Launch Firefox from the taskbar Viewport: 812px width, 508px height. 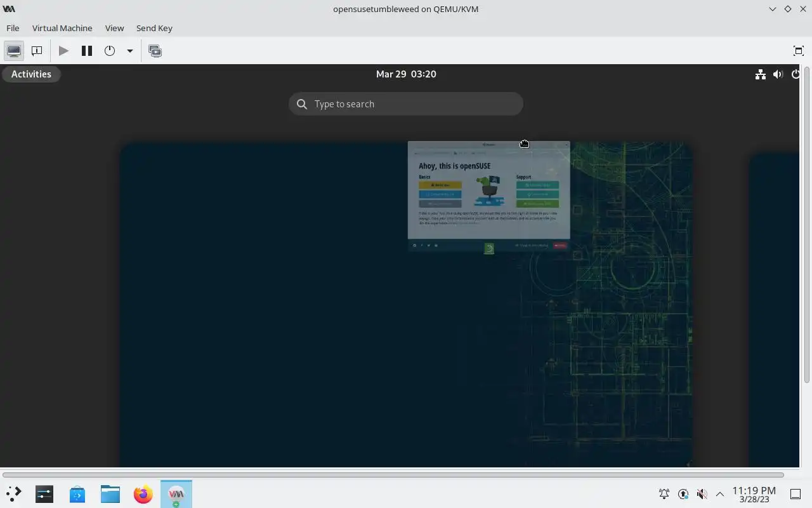click(143, 493)
